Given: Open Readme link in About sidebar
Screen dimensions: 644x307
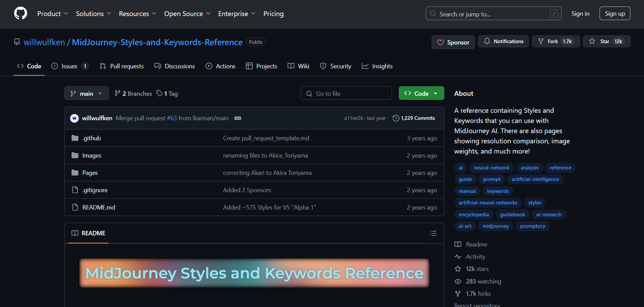Looking at the screenshot, I should click(471, 245).
